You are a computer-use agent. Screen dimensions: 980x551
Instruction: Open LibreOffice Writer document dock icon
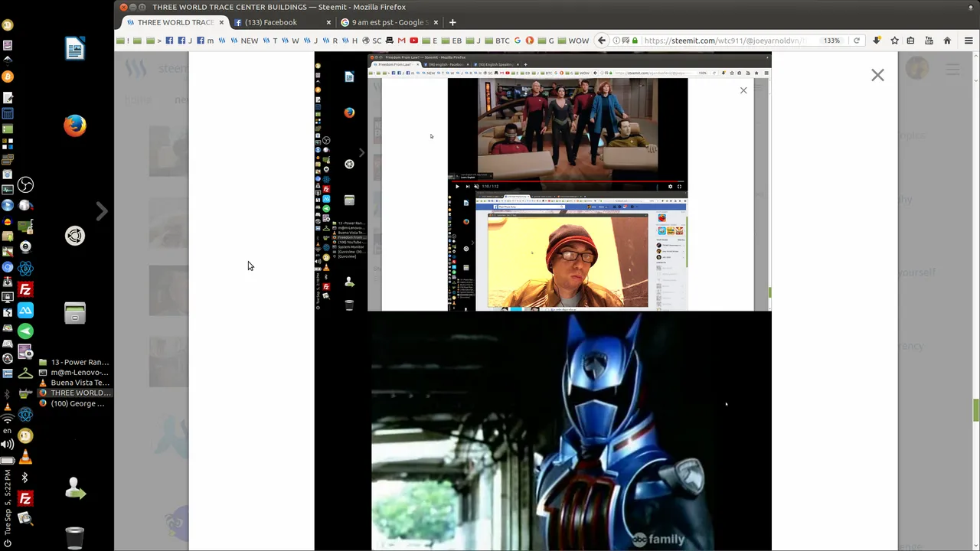tap(75, 49)
